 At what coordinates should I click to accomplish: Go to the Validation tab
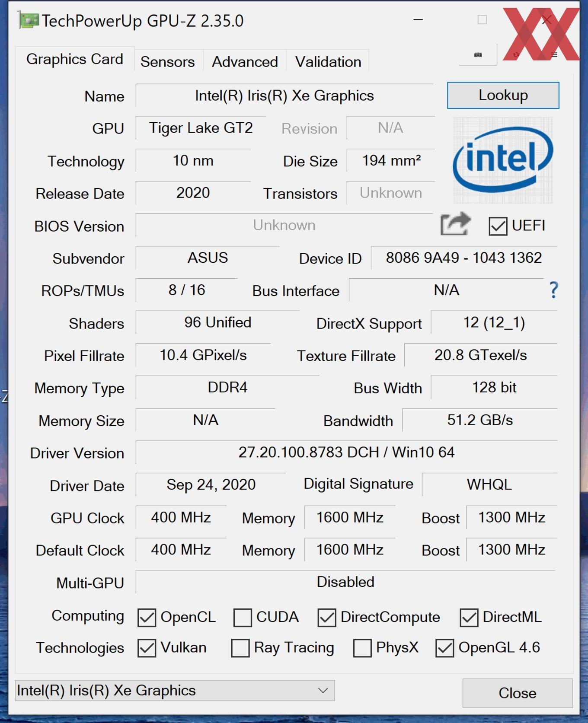(328, 62)
